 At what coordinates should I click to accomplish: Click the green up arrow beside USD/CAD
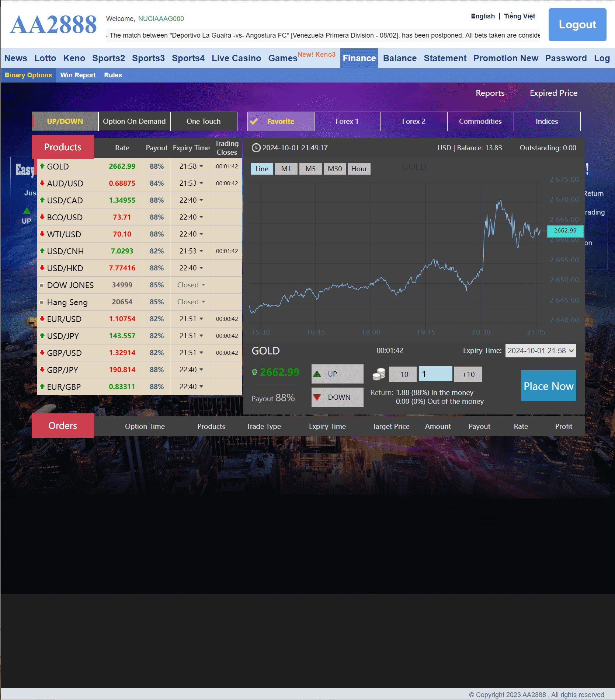click(42, 200)
